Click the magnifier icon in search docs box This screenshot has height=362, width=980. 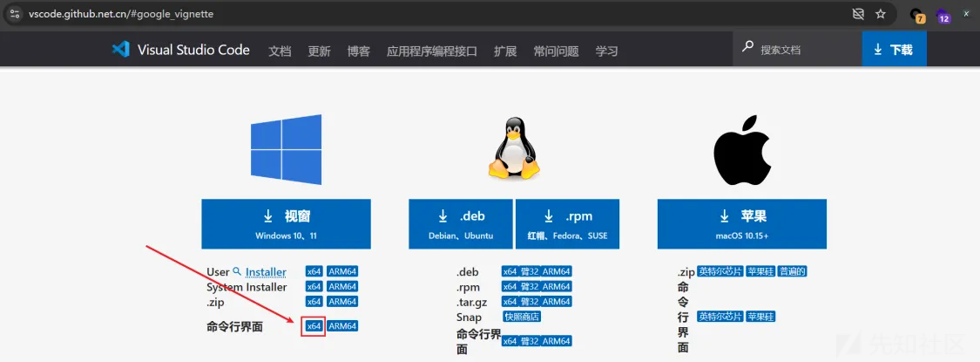click(x=747, y=47)
